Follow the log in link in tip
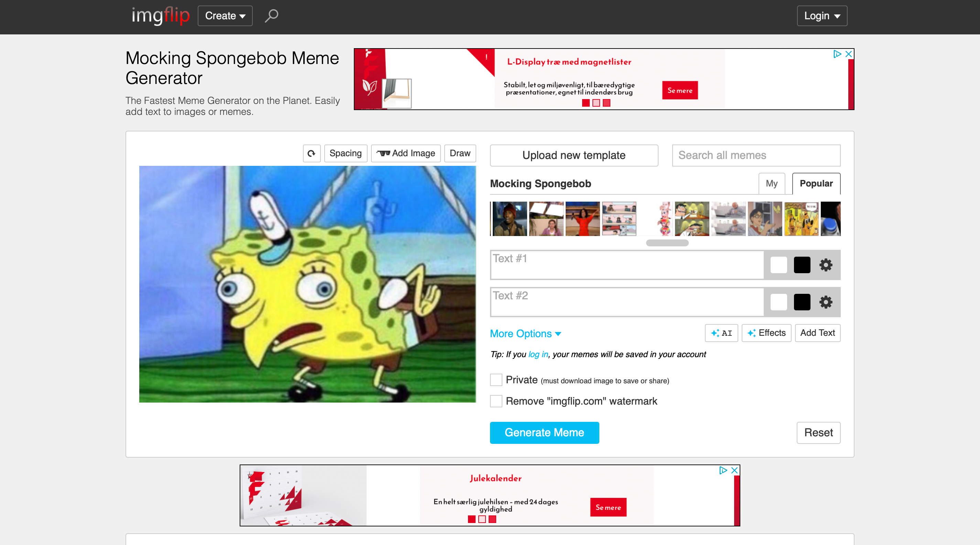This screenshot has height=545, width=980. pos(538,354)
